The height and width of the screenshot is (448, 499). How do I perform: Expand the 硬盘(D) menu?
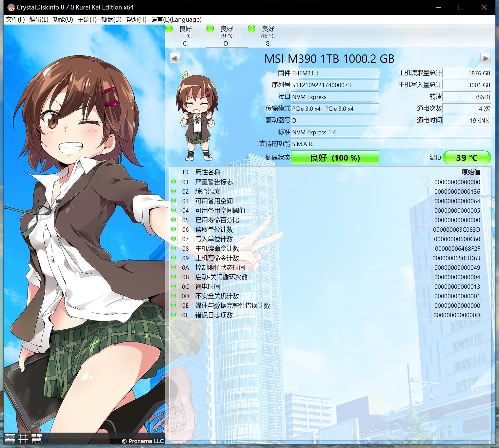click(x=111, y=20)
